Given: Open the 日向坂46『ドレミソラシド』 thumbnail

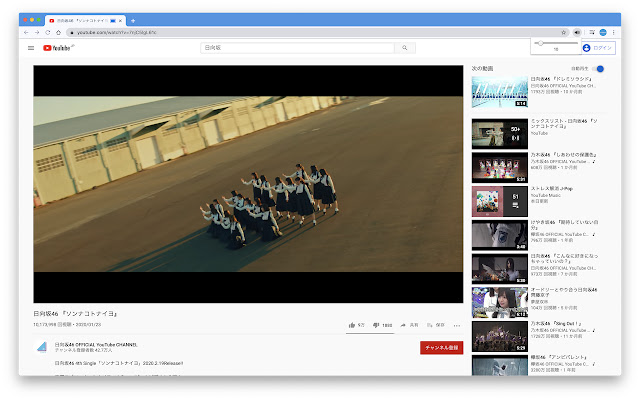Looking at the screenshot, I should pyautogui.click(x=500, y=92).
